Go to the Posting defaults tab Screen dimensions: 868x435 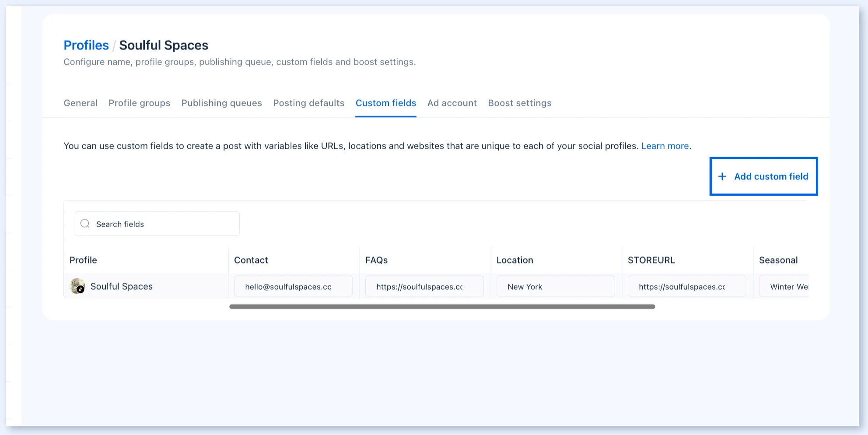(309, 103)
